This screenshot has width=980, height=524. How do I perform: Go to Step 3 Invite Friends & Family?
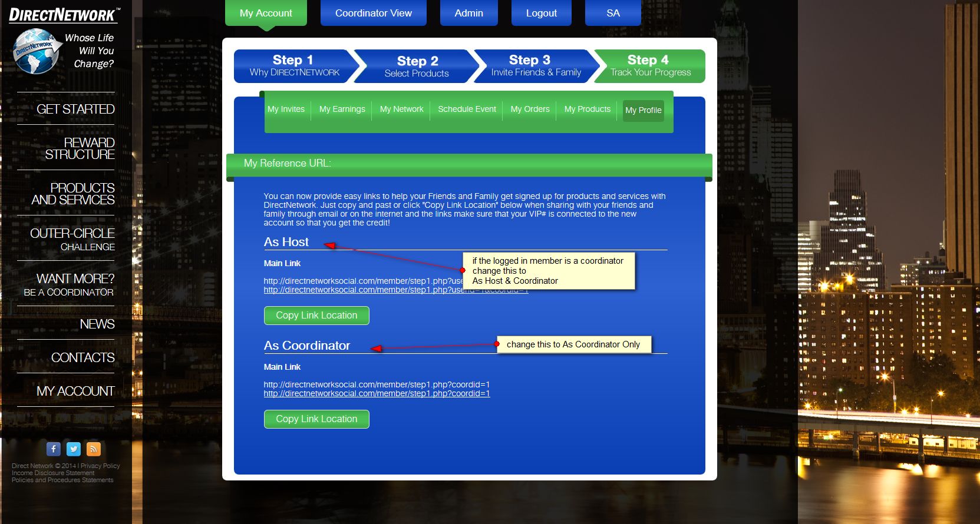pos(536,66)
